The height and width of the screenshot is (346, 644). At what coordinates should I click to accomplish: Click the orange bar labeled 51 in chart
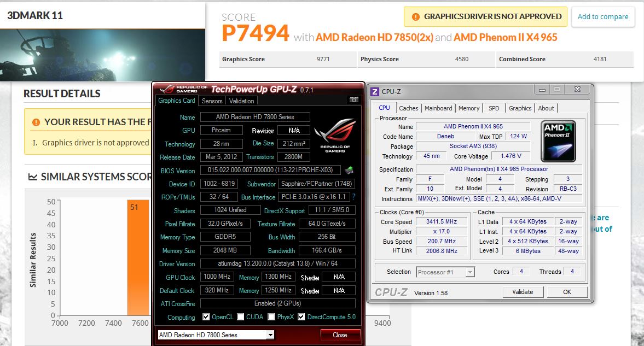[x=138, y=257]
